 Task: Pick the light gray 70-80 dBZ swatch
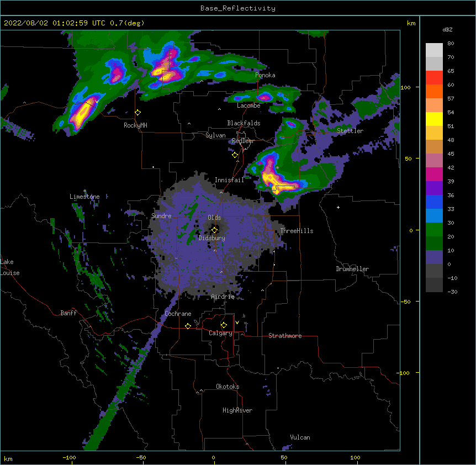[434, 50]
